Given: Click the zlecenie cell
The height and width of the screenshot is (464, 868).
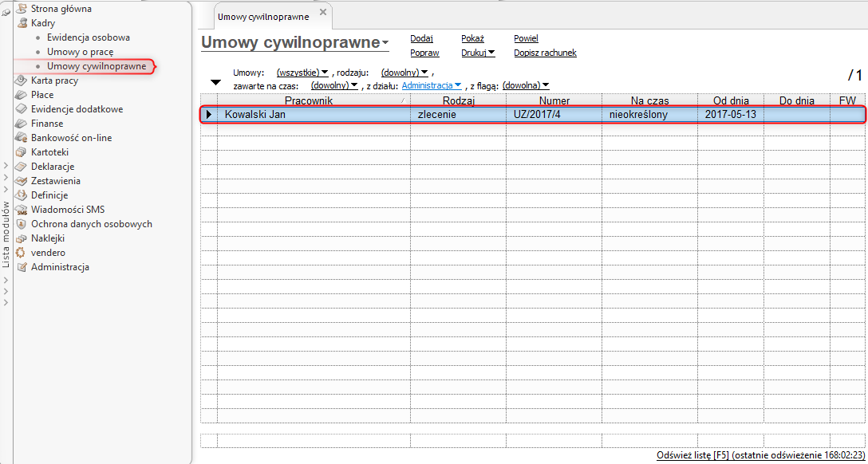Looking at the screenshot, I should (x=459, y=115).
